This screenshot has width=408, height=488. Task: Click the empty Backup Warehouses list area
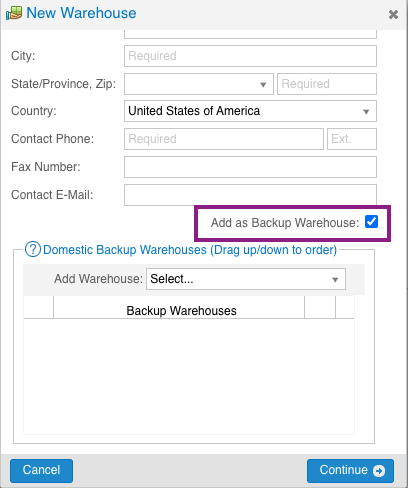(189, 376)
